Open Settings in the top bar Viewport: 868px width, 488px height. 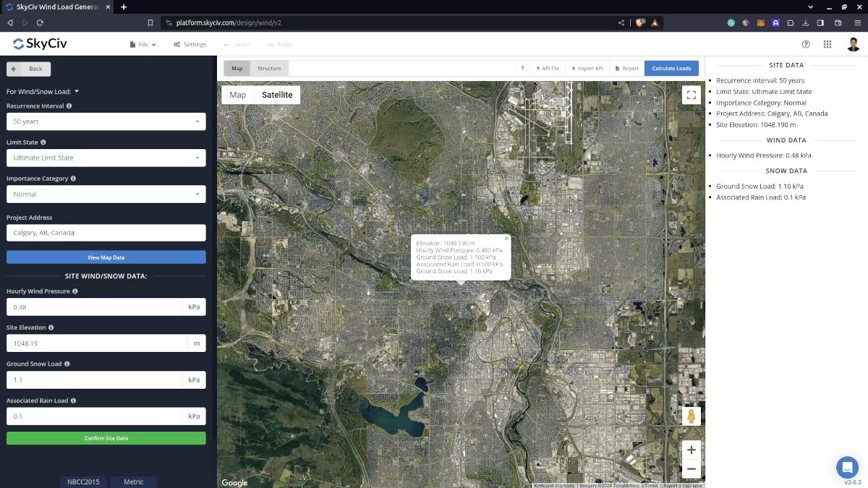(x=190, y=44)
